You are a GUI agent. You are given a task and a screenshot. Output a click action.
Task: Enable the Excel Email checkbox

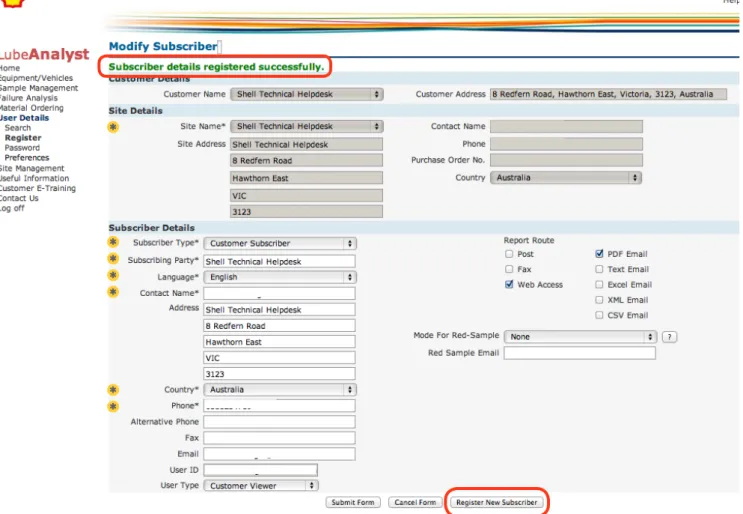point(599,284)
